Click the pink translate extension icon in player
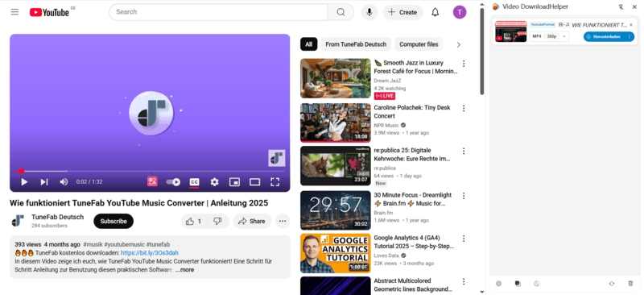Screen dimensions: 644x295 coord(152,181)
